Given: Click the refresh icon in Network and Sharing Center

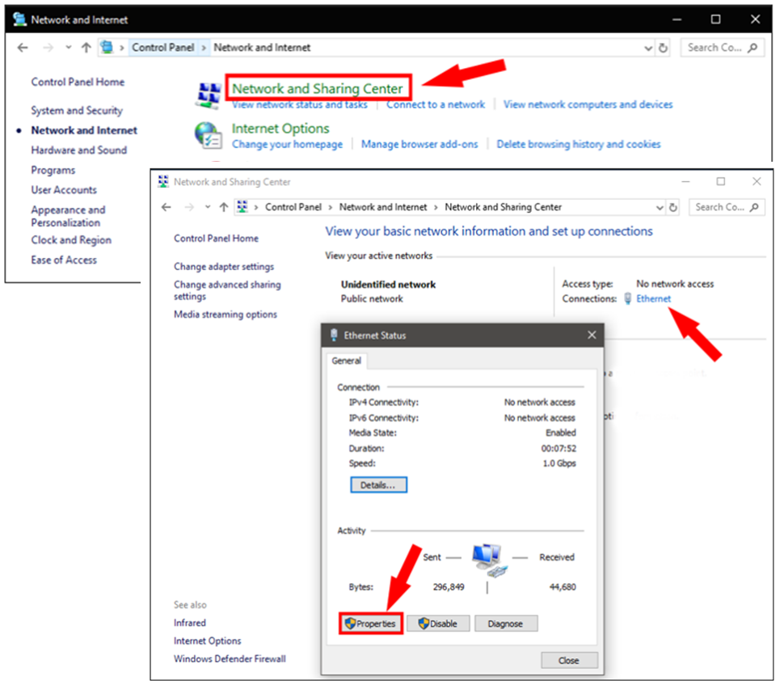Looking at the screenshot, I should (672, 207).
